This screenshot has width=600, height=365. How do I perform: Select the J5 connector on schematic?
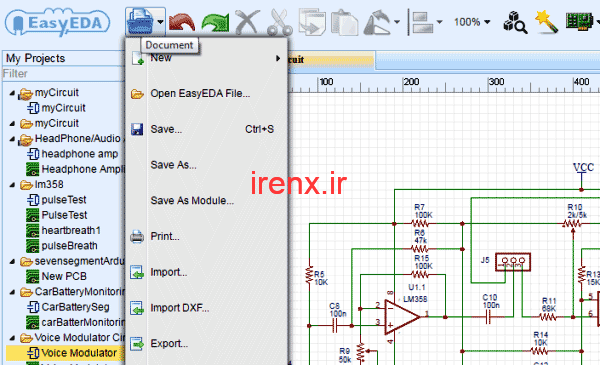pos(513,262)
